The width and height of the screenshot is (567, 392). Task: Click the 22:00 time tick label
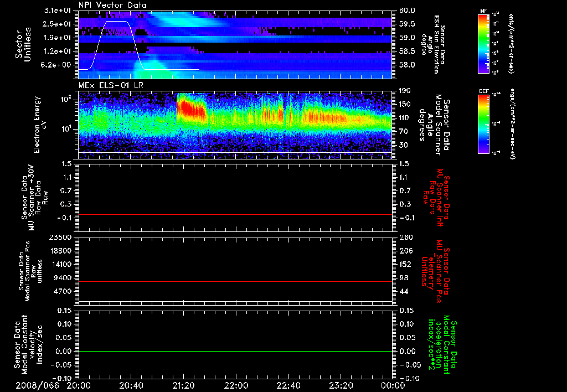pyautogui.click(x=236, y=385)
